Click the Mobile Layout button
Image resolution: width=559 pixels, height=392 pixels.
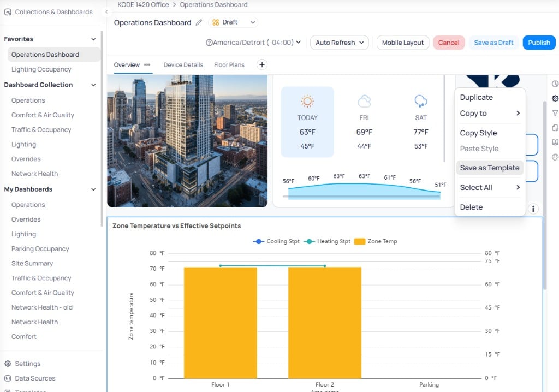pos(403,43)
